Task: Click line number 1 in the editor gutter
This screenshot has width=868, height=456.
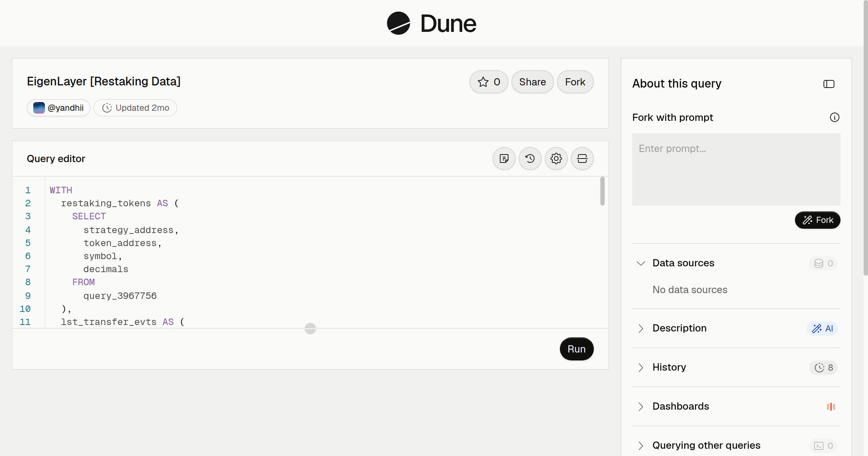Action: tap(27, 190)
